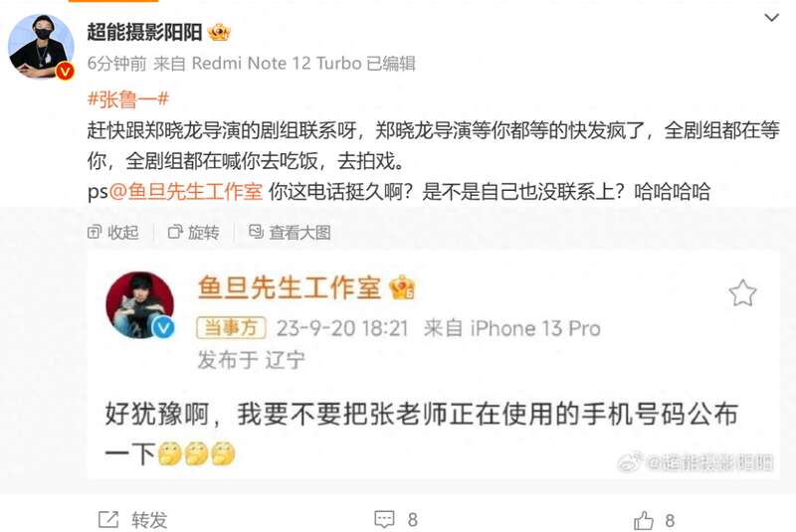
Task: Open the @鱼旦先生工作室 mention link
Action: 186,192
